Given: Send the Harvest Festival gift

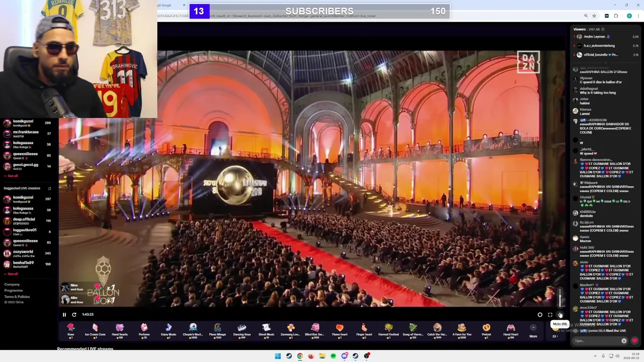Looking at the screenshot, I should pos(388,330).
